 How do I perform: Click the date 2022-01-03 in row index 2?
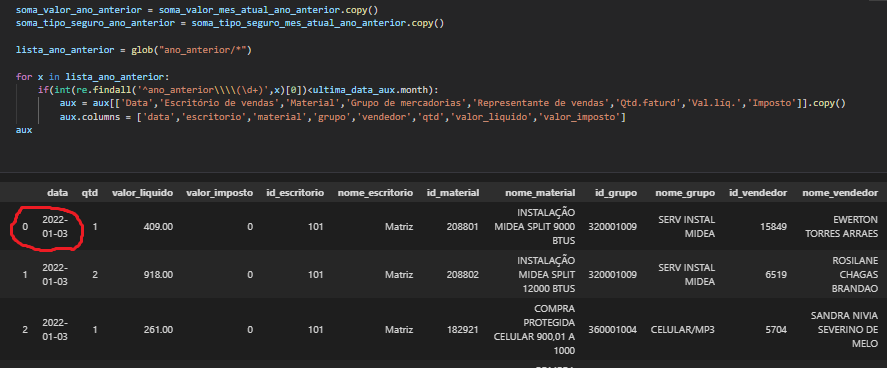[55, 330]
